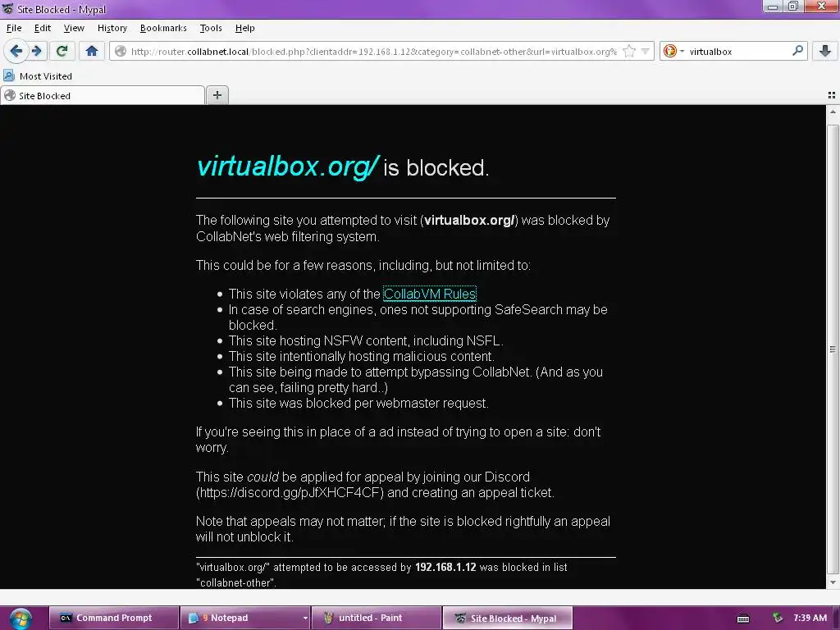Screen dimensions: 840x630
Task: Open the Help menu
Action: tap(244, 28)
